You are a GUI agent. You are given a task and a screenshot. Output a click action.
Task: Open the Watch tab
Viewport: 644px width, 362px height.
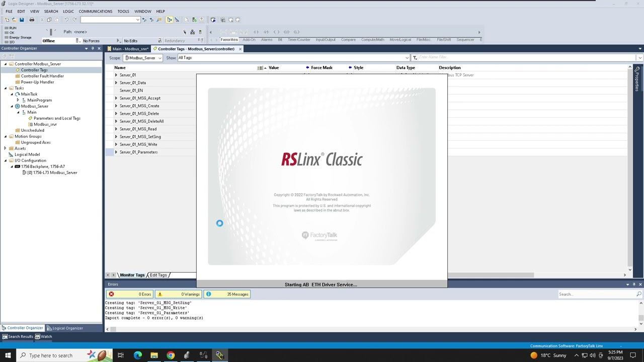tap(44, 336)
